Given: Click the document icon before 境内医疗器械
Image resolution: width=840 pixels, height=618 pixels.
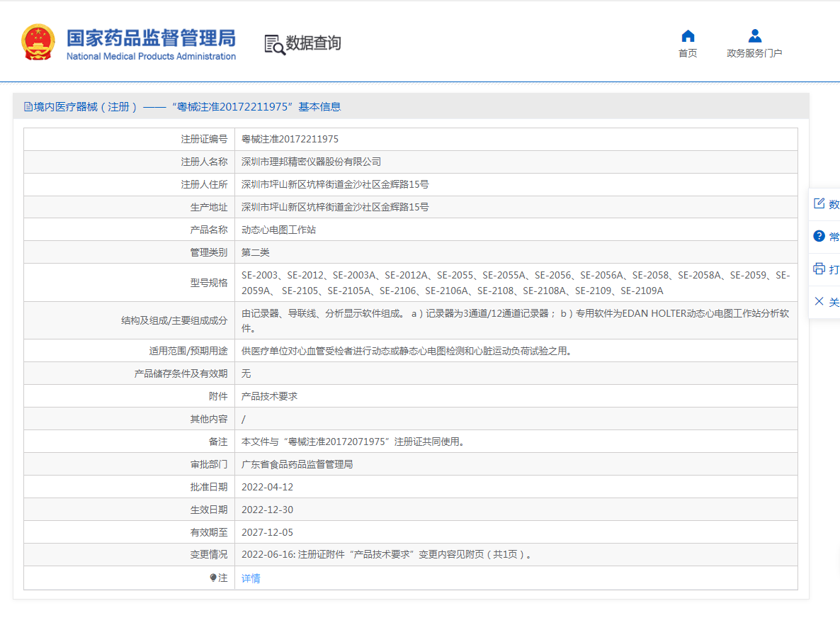Looking at the screenshot, I should [28, 107].
